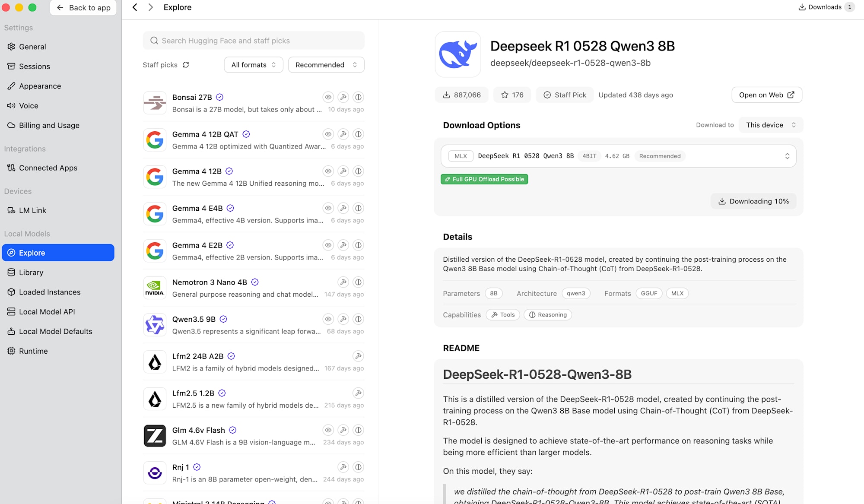Click Open on Web button
The width and height of the screenshot is (864, 504).
(x=767, y=95)
